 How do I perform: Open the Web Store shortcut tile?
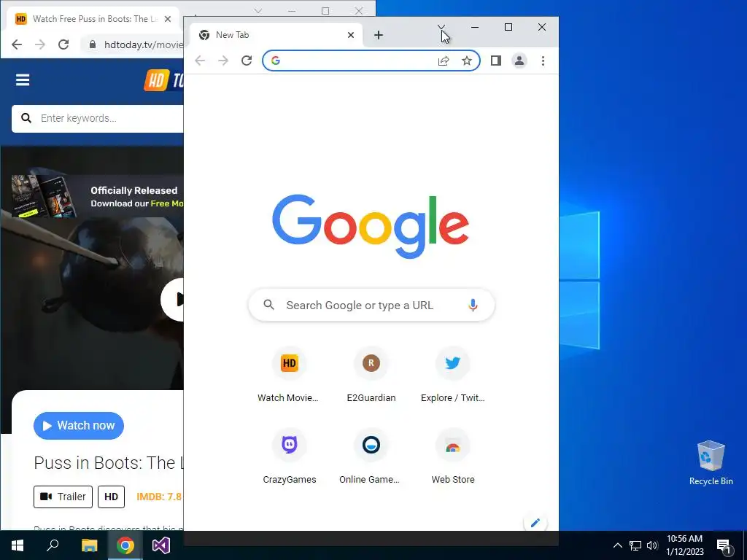pyautogui.click(x=452, y=458)
